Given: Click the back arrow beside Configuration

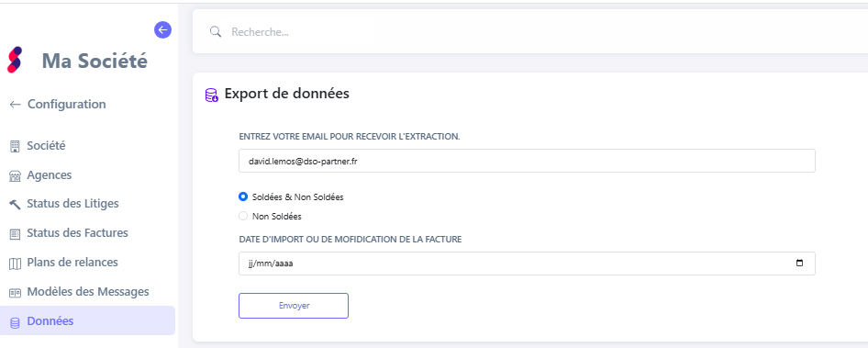Looking at the screenshot, I should coord(15,104).
